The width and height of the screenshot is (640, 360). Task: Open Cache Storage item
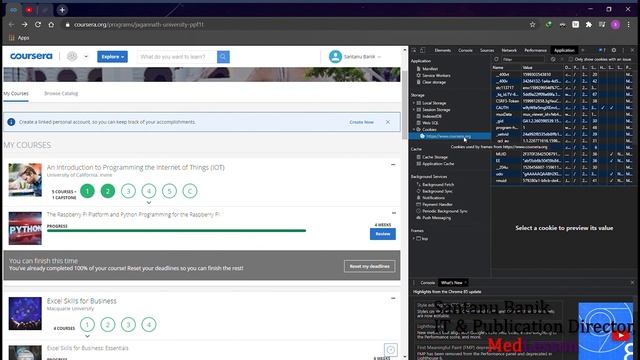(x=435, y=157)
